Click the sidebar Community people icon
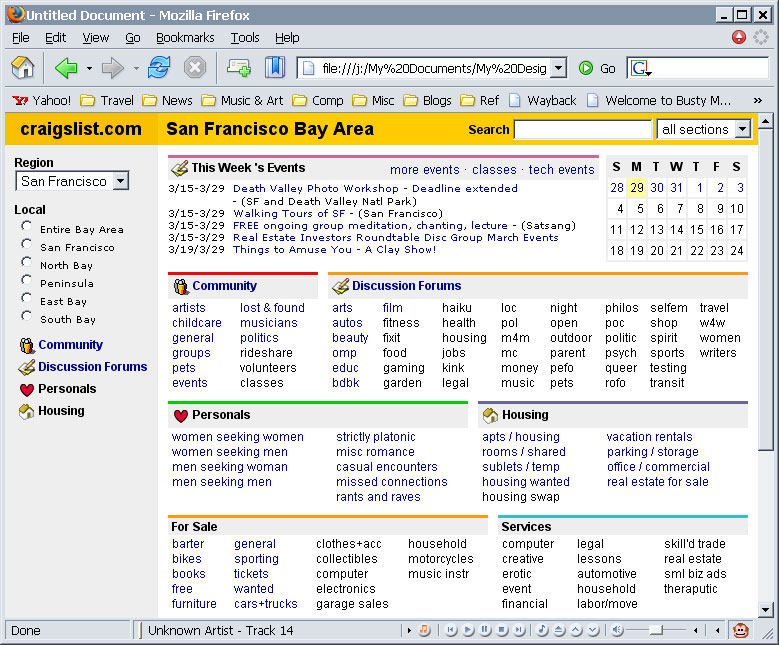The width and height of the screenshot is (779, 645). pos(26,345)
